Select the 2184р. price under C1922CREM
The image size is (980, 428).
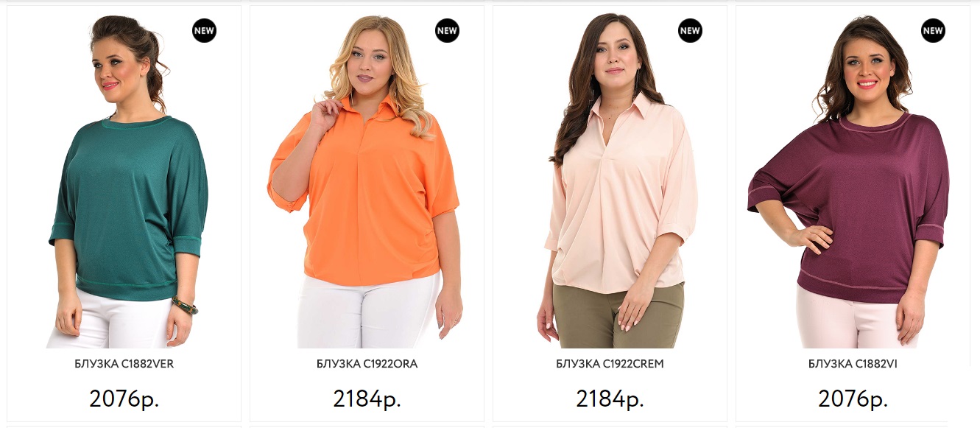(x=610, y=399)
